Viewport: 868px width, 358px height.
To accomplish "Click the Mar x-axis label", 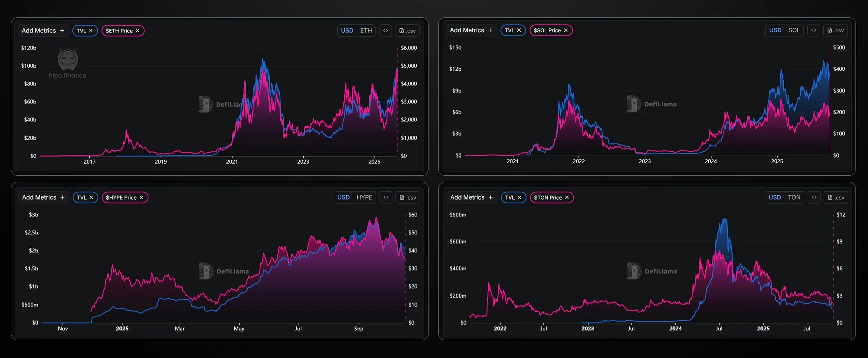I will coord(180,328).
